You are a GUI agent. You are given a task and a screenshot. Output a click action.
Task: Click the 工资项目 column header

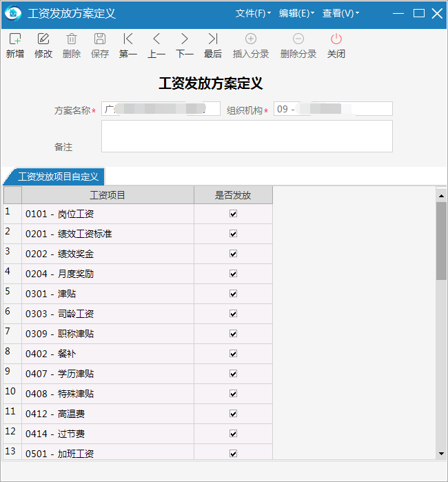[x=108, y=195]
